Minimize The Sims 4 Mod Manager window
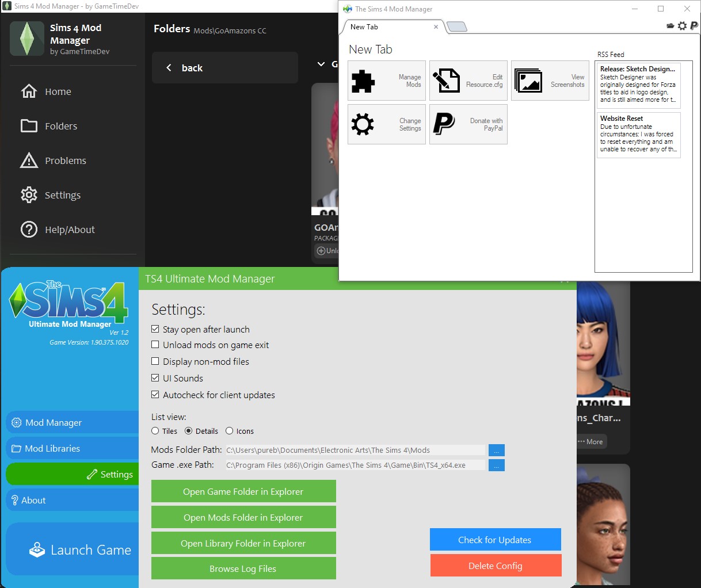Viewport: 701px width, 588px height. click(x=635, y=9)
